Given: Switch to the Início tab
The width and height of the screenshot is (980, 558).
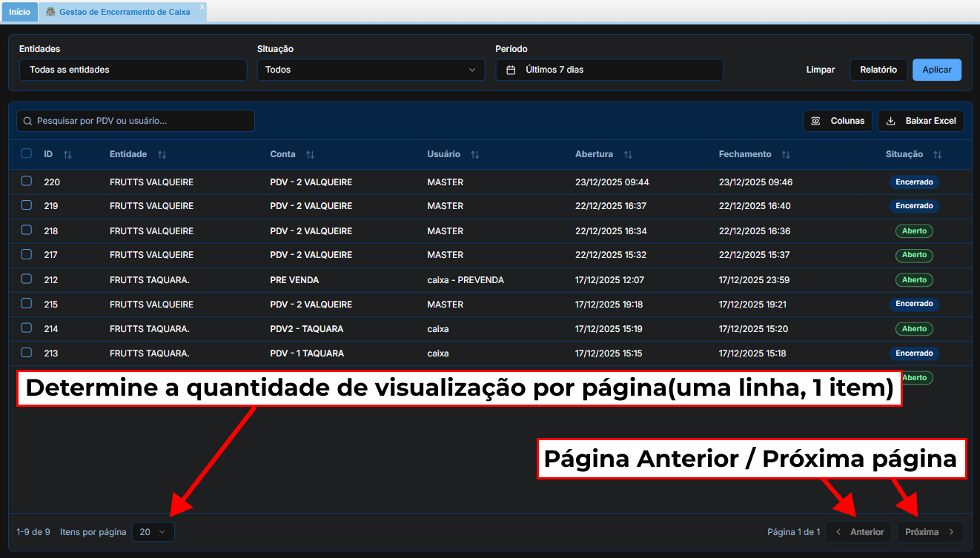Looking at the screenshot, I should pos(19,12).
